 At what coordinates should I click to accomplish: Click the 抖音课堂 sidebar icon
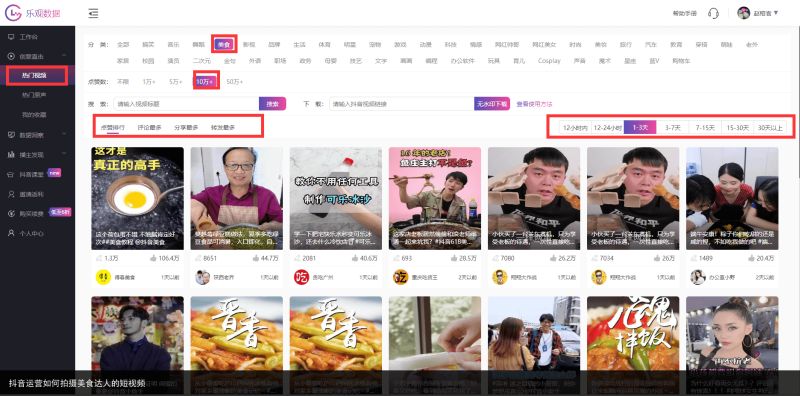(11, 174)
